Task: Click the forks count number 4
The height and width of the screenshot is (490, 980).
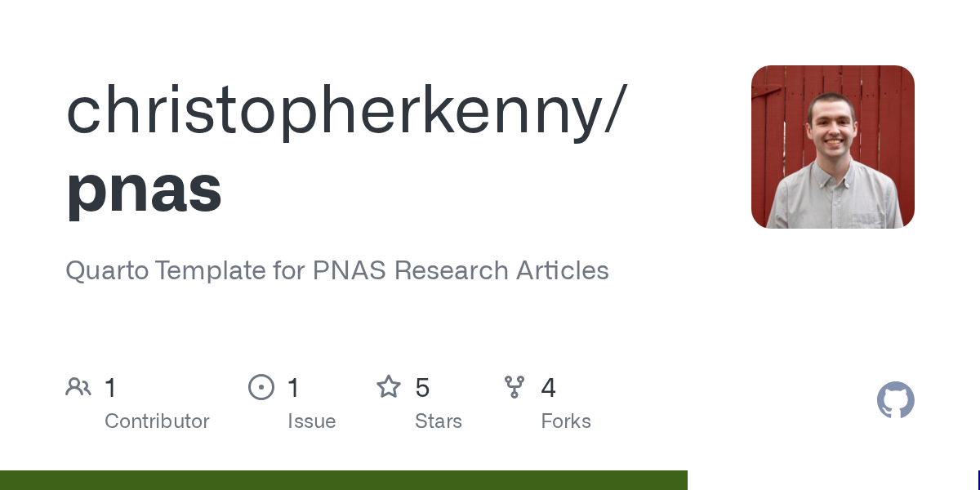Action: pyautogui.click(x=548, y=388)
